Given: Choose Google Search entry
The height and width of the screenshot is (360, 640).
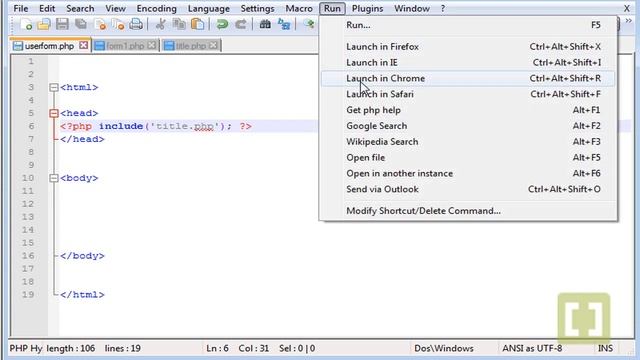Looking at the screenshot, I should point(468,126).
